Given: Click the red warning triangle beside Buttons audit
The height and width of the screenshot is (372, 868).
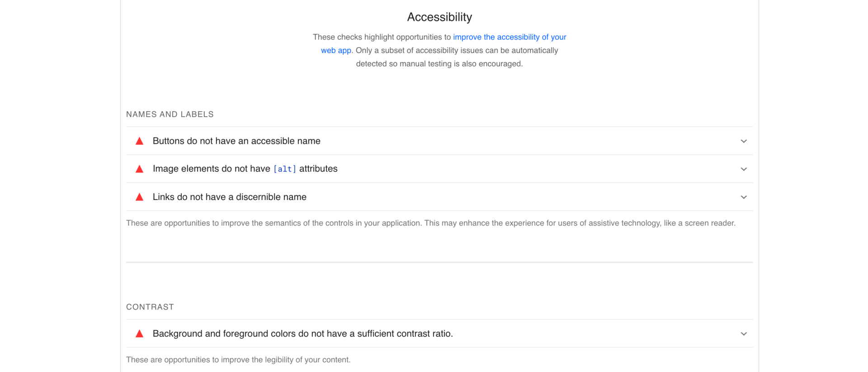Looking at the screenshot, I should point(140,141).
